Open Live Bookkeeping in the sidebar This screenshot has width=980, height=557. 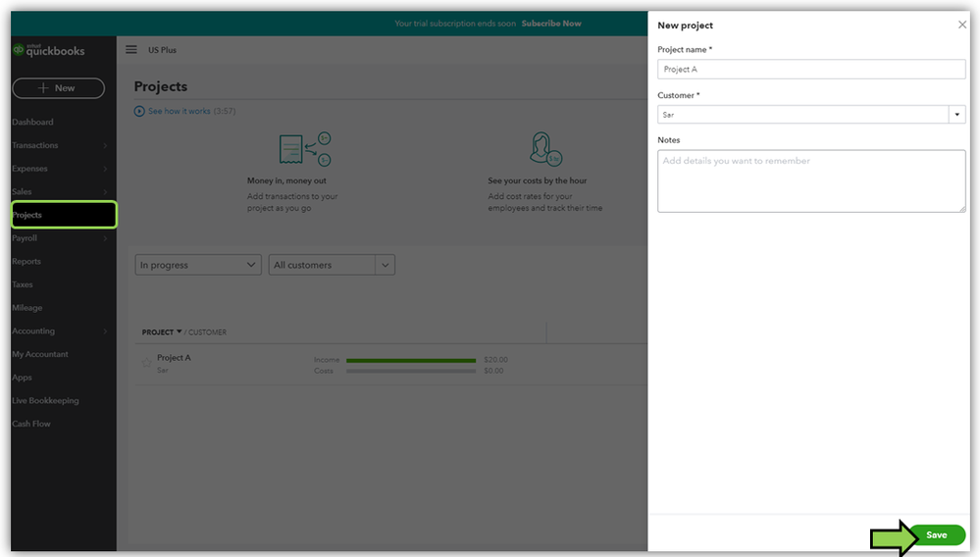[x=45, y=400]
